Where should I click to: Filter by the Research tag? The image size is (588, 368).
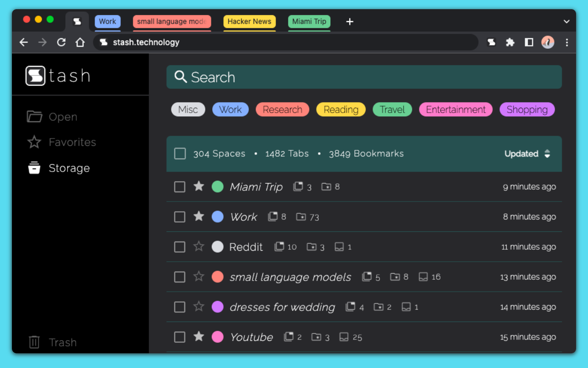pyautogui.click(x=282, y=109)
